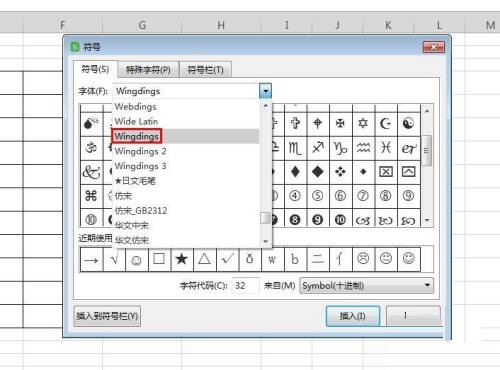Select the Latin cross symbol
500x370 pixels.
(x=295, y=124)
